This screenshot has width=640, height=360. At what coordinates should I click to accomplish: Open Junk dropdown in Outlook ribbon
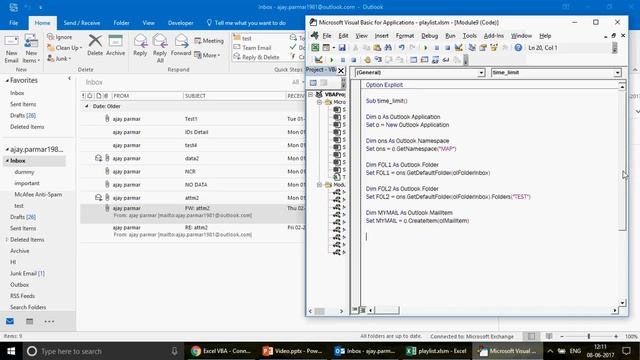point(59,58)
